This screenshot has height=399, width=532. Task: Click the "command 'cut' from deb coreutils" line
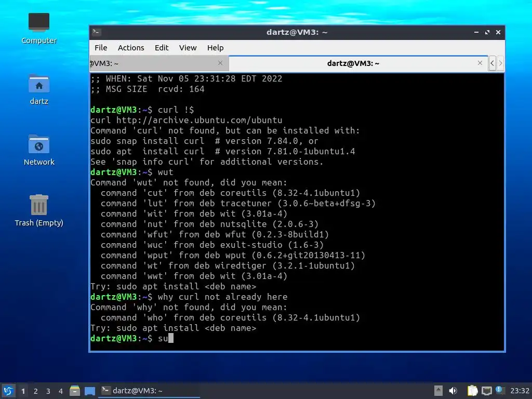click(230, 193)
